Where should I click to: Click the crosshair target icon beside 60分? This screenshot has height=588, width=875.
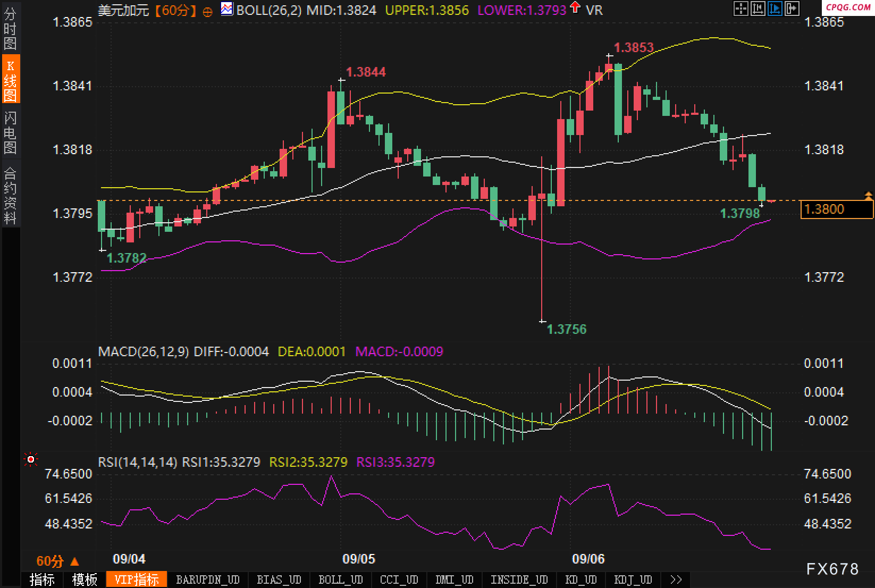pos(208,11)
